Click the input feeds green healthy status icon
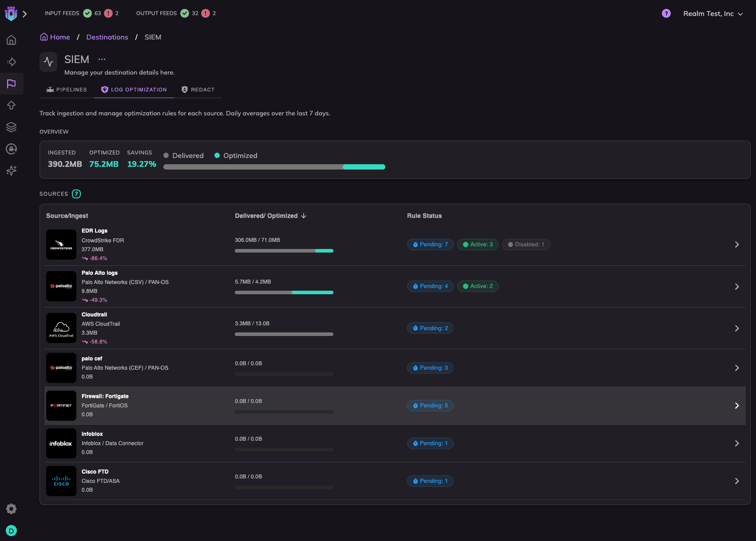This screenshot has width=756, height=541. click(87, 13)
